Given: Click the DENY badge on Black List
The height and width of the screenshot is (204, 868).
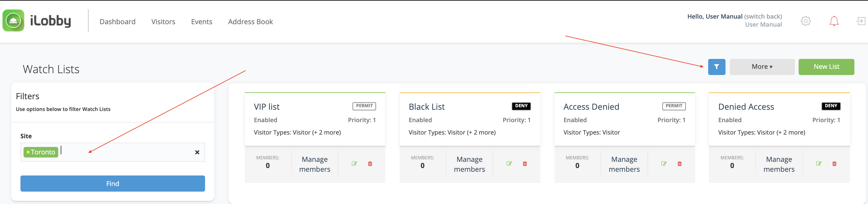Looking at the screenshot, I should [521, 106].
